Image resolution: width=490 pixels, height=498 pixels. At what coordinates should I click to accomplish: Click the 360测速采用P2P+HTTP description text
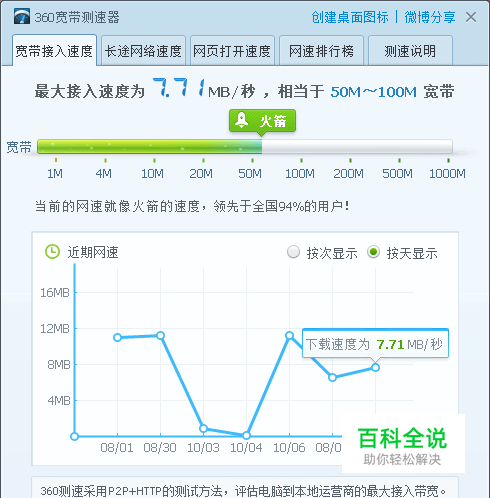[x=243, y=491]
